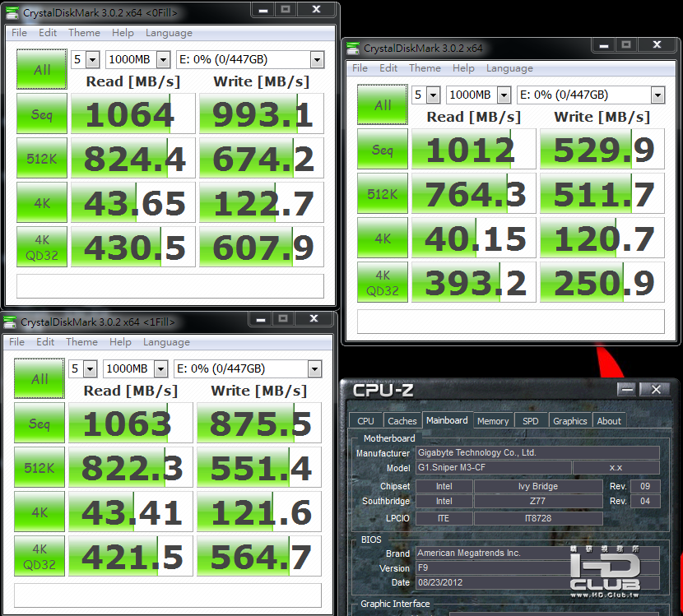Open File menu in the 0Fill CrystalDiskMark window
Image resolution: width=683 pixels, height=616 pixels.
click(x=19, y=33)
